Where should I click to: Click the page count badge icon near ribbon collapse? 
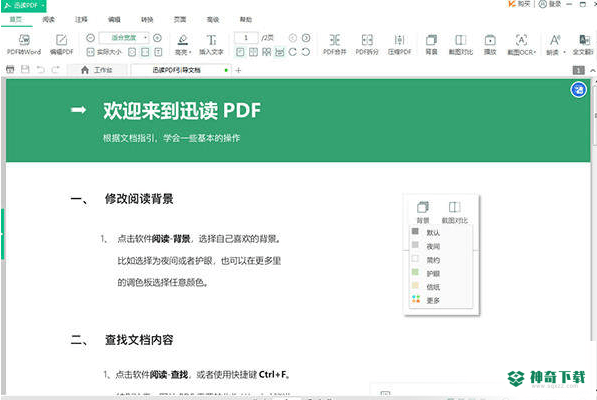[x=579, y=70]
